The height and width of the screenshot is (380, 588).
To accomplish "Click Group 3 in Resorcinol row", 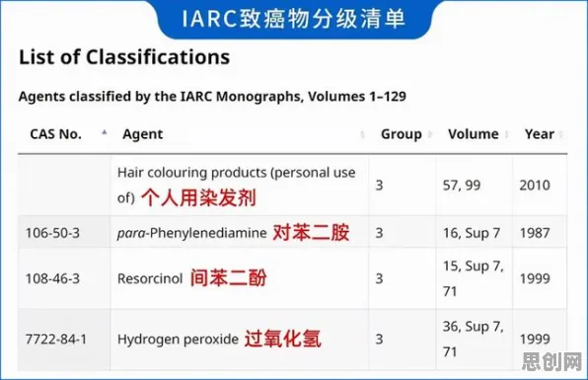I will [379, 278].
